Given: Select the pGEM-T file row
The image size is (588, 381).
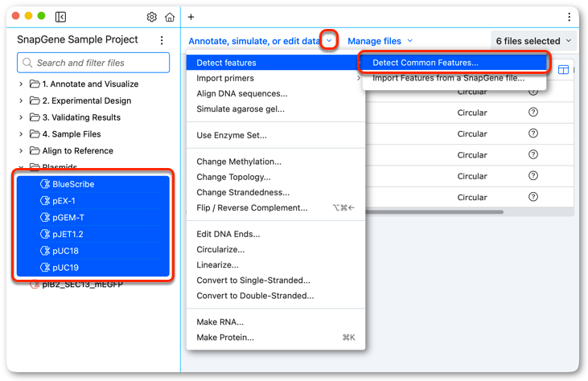Looking at the screenshot, I should coord(93,217).
